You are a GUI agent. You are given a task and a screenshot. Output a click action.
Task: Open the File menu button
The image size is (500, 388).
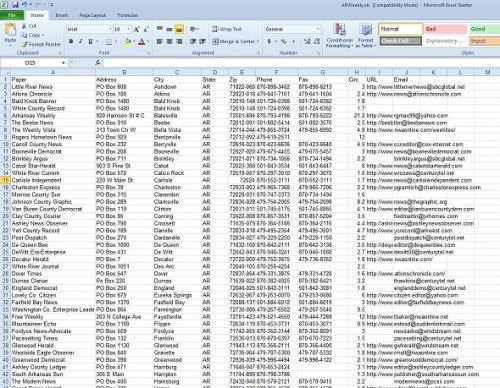pyautogui.click(x=12, y=15)
